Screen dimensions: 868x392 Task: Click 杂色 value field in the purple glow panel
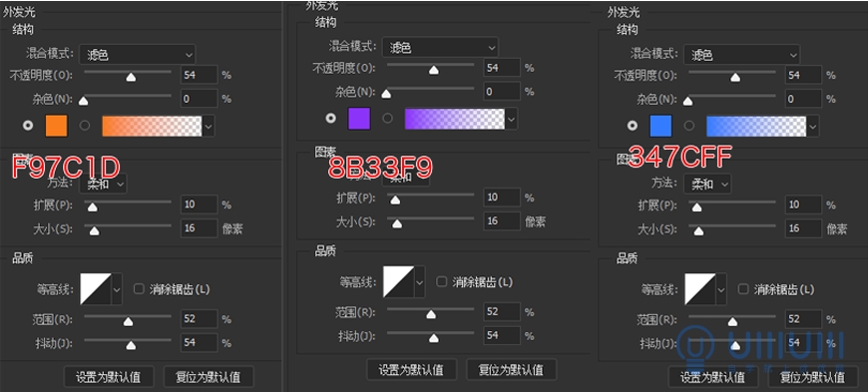point(502,91)
